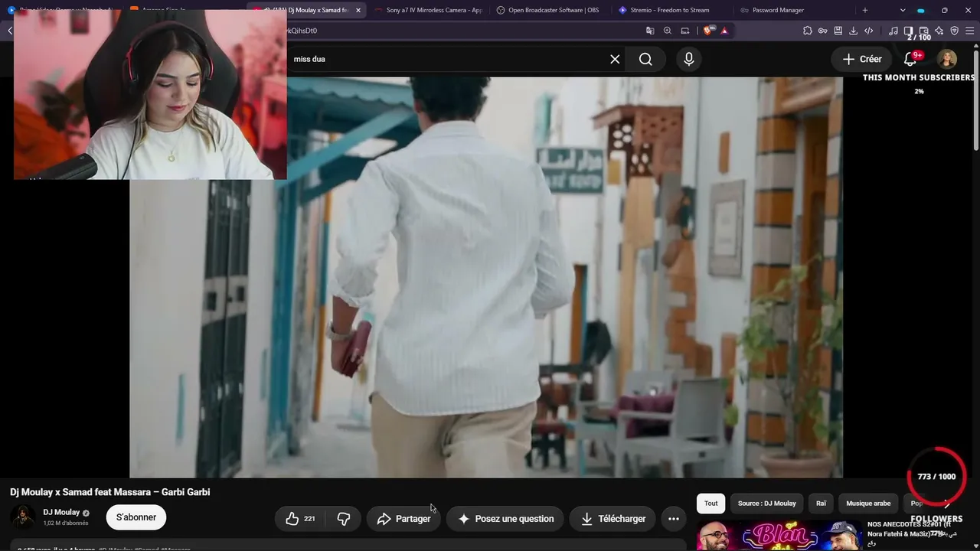Screen dimensions: 980x551
Task: Open Brave Rewards triangle icon
Action: (724, 31)
